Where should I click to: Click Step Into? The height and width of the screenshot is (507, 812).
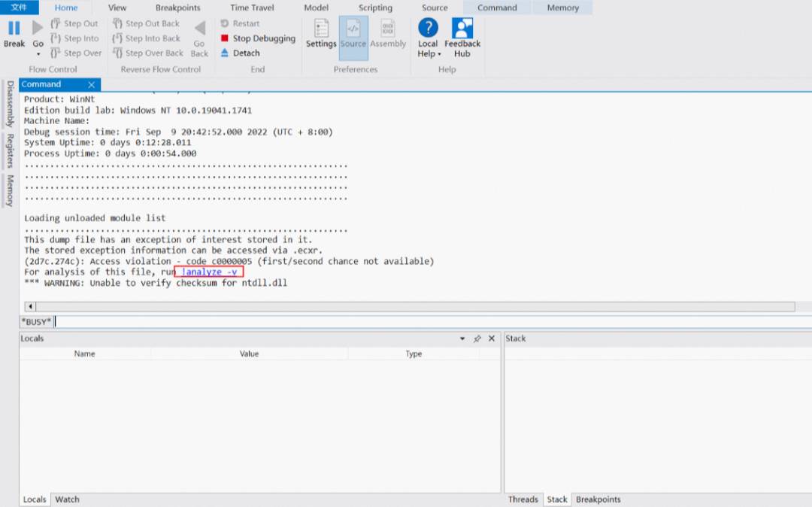point(74,38)
